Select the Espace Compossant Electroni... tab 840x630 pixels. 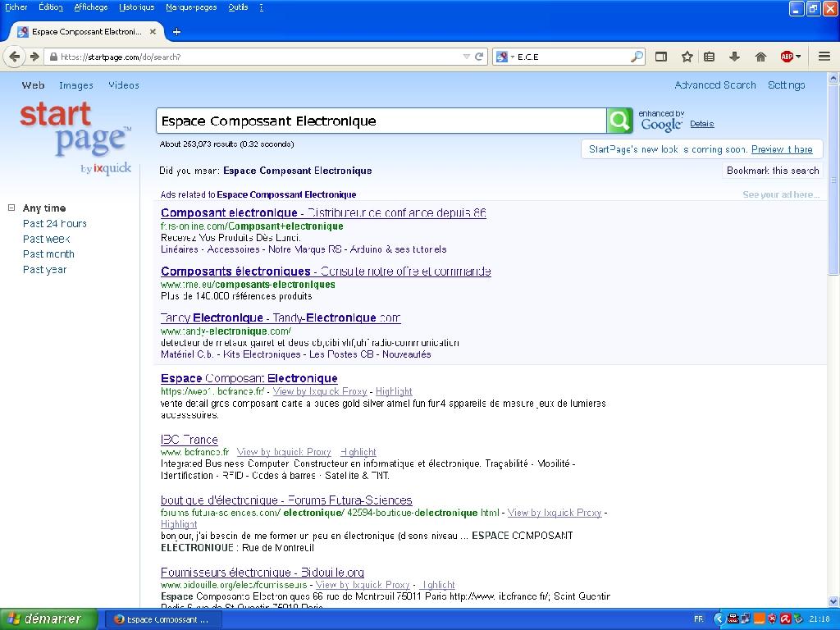[x=85, y=32]
